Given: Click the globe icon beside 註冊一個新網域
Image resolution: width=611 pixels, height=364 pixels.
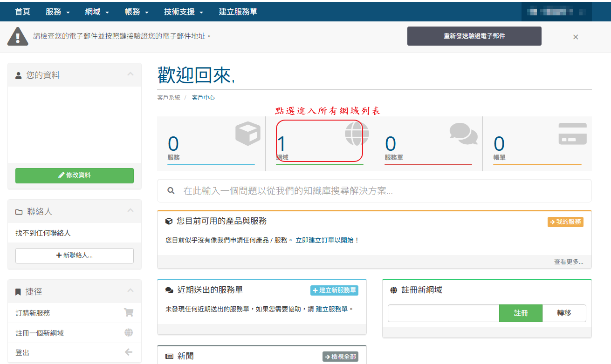Looking at the screenshot, I should [129, 333].
